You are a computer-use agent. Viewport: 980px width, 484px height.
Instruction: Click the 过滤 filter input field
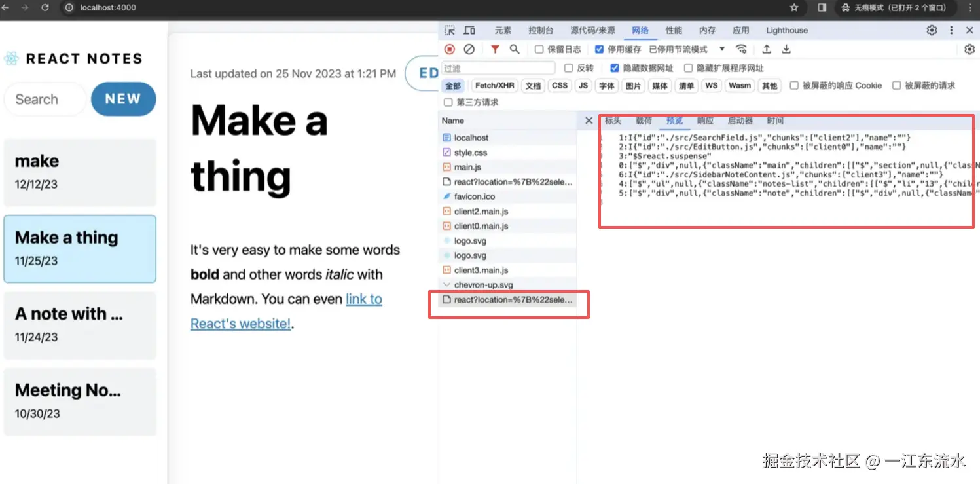click(x=498, y=68)
